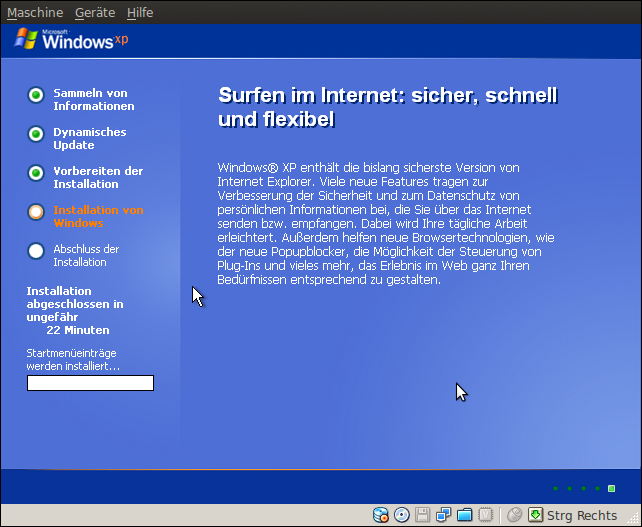Click the green host key arrow icon
The image size is (642, 527).
pyautogui.click(x=536, y=515)
